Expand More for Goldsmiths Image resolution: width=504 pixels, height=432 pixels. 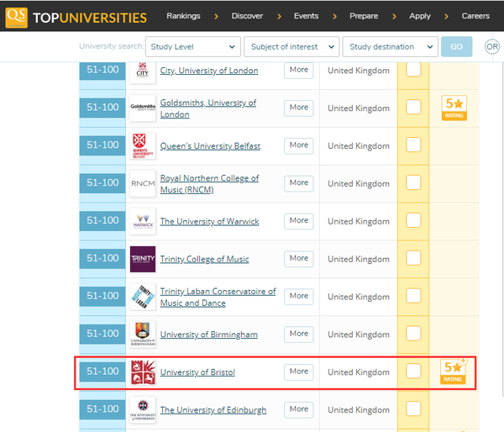[x=299, y=108]
